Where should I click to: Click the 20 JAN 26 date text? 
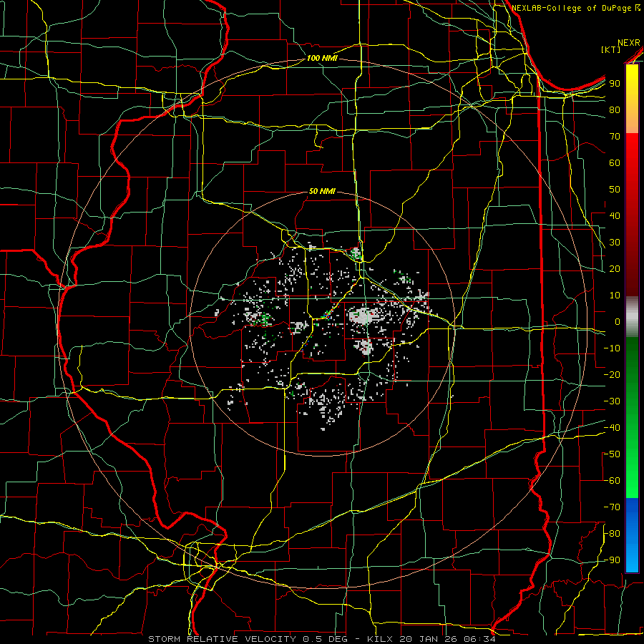(x=428, y=639)
